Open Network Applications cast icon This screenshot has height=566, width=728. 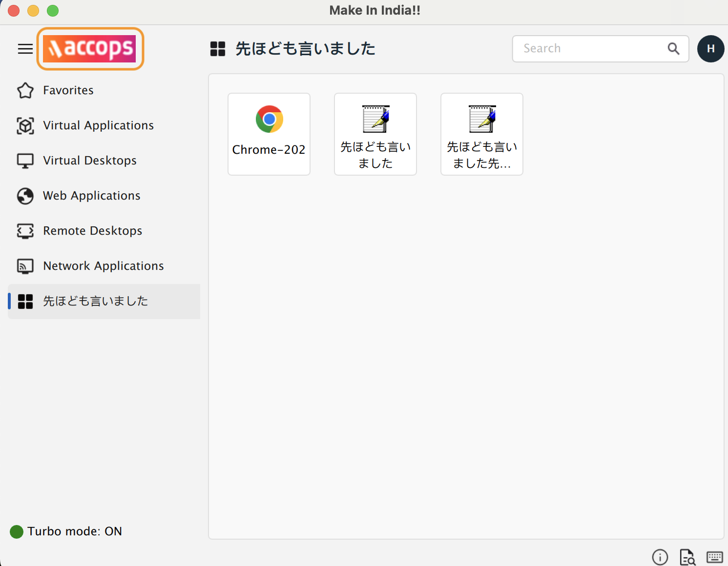25,266
